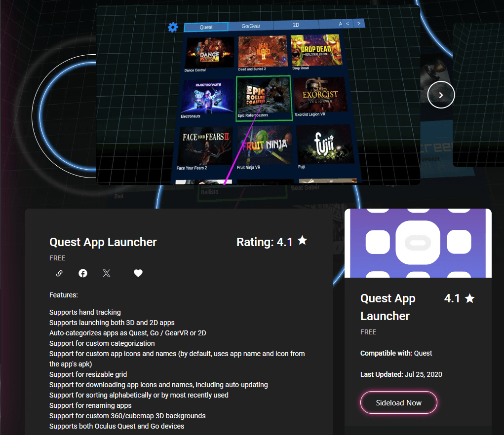Click 'Support for resizable grid' line
The image size is (504, 435).
(x=88, y=374)
